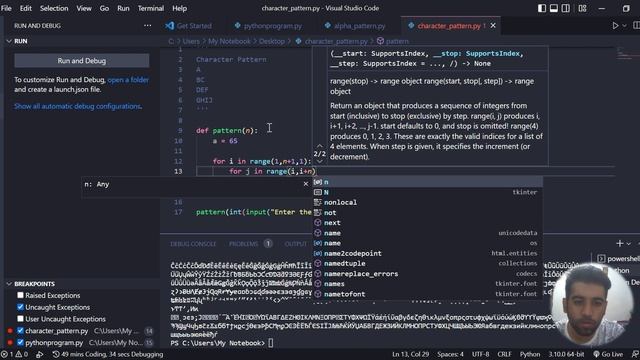Click the Desktop breadcrumb segment
This screenshot has width=640, height=360.
click(272, 41)
